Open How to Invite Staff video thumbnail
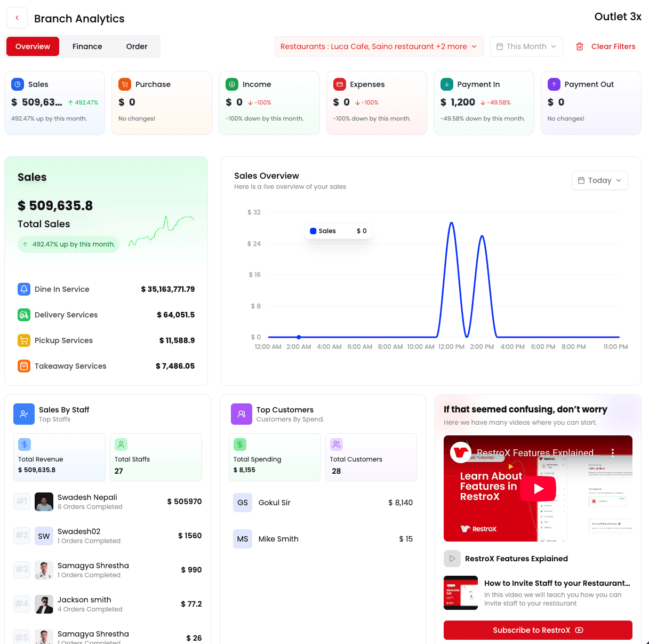The width and height of the screenshot is (649, 644). click(461, 593)
